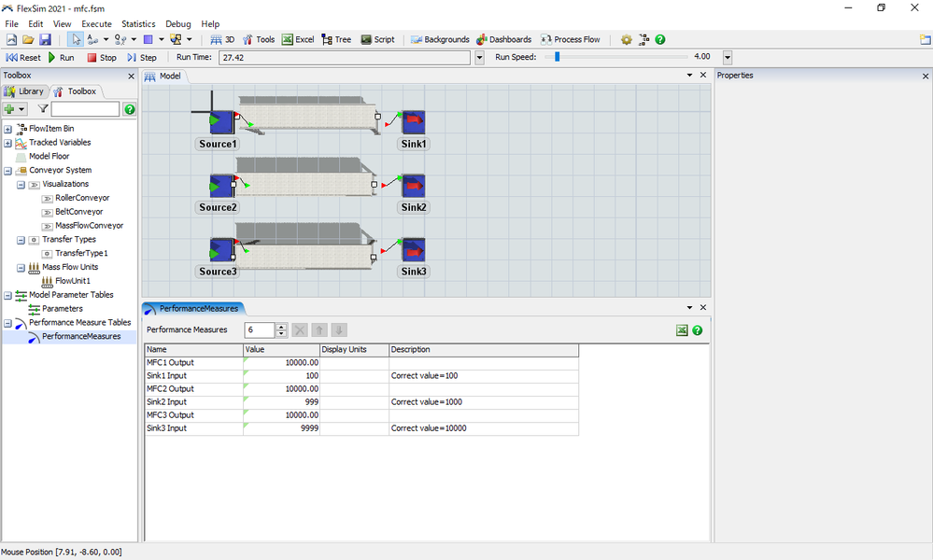
Task: Select the standard pointer mode icon
Action: (76, 39)
